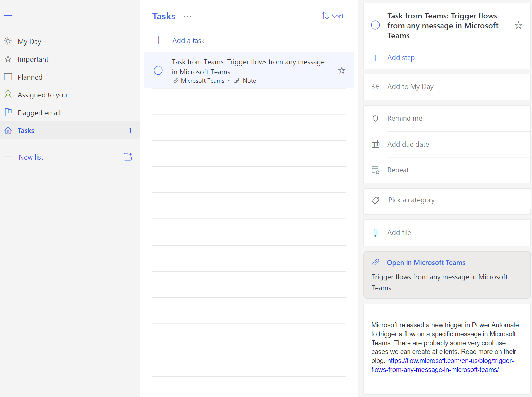Screen dimensions: 532x397
Task: Click the linked message preview text in Teams card
Action: [439, 282]
